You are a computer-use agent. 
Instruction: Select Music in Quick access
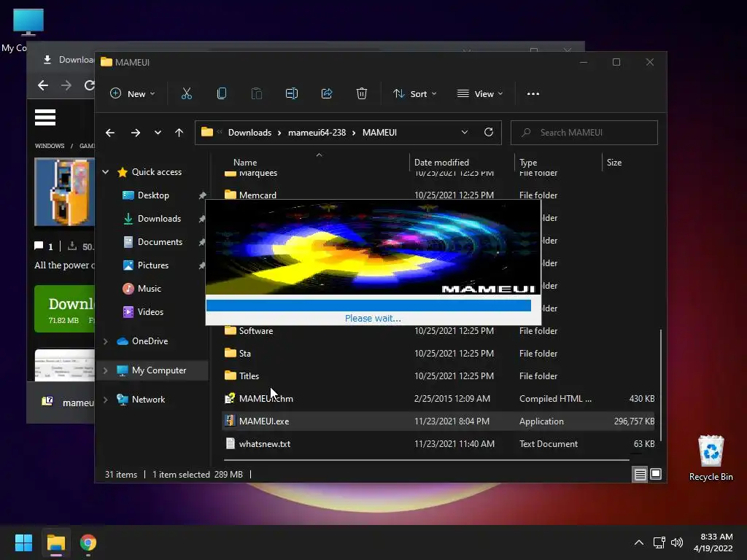pos(149,289)
